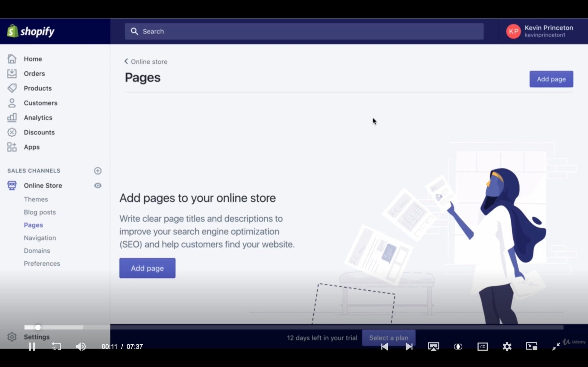The height and width of the screenshot is (367, 588).
Task: Click the Analytics bar chart icon
Action: [x=12, y=118]
